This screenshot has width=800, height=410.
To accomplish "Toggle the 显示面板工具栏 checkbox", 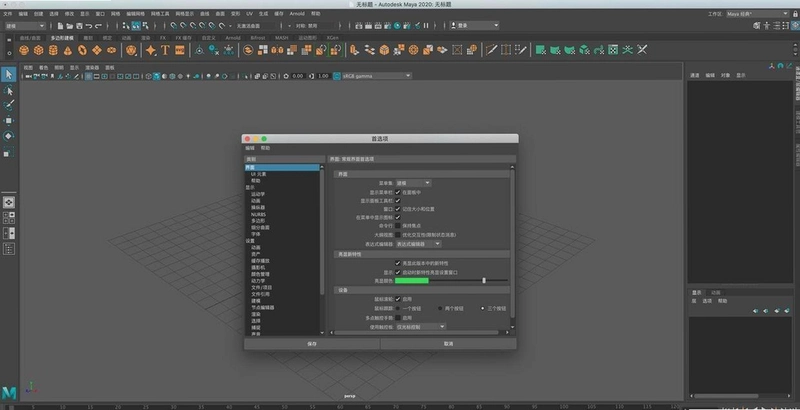I will [x=397, y=200].
